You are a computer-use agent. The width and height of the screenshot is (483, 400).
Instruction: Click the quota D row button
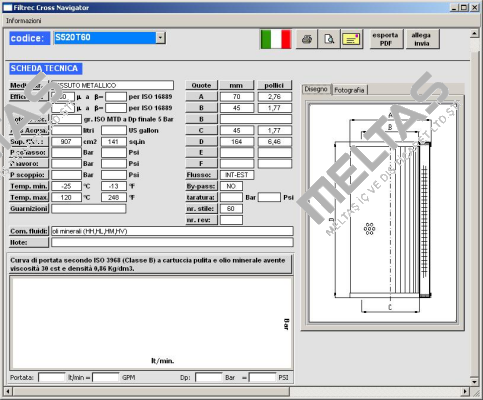(x=201, y=142)
